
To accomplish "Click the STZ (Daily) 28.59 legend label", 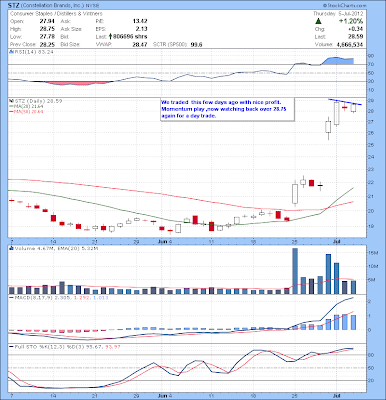I will point(37,101).
